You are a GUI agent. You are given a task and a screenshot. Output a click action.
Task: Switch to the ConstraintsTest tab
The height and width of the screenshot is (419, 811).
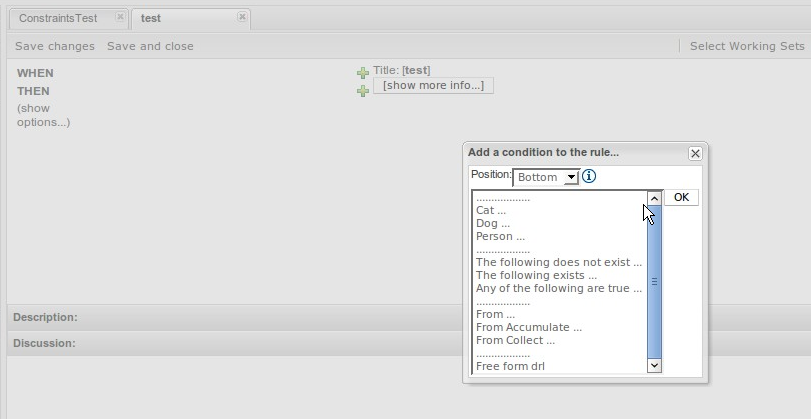pyautogui.click(x=58, y=18)
